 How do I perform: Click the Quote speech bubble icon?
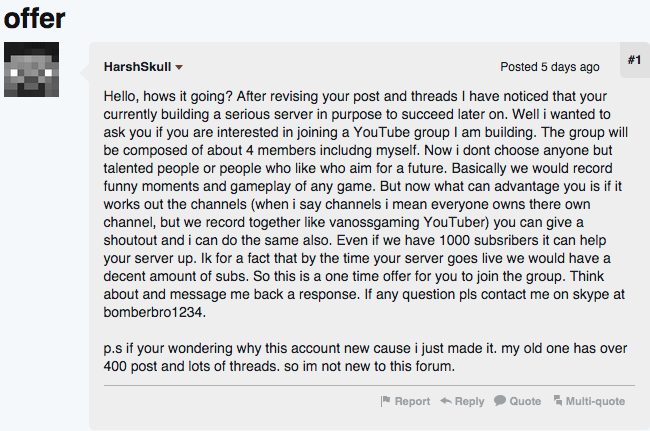(499, 401)
